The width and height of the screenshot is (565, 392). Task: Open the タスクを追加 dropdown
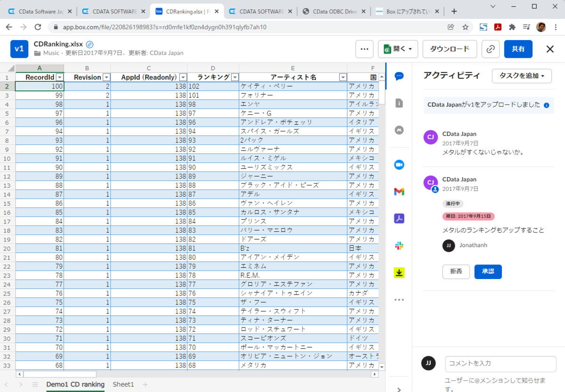[x=522, y=75]
